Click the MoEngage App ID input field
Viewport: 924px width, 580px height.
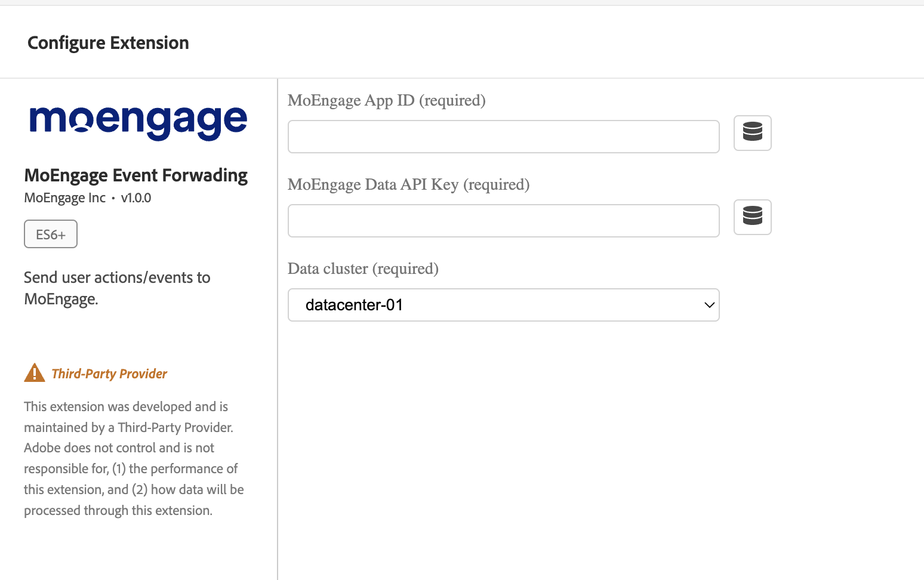(x=503, y=137)
